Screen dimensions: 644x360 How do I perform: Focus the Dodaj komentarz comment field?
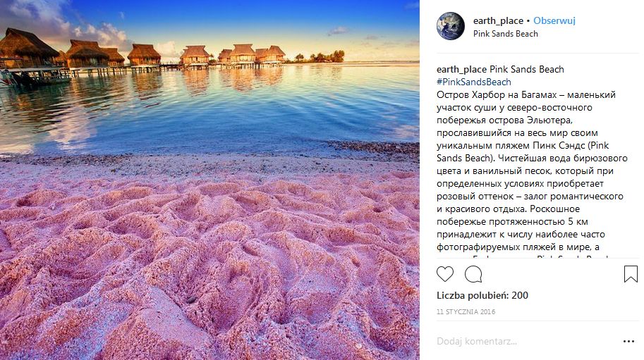click(x=525, y=341)
